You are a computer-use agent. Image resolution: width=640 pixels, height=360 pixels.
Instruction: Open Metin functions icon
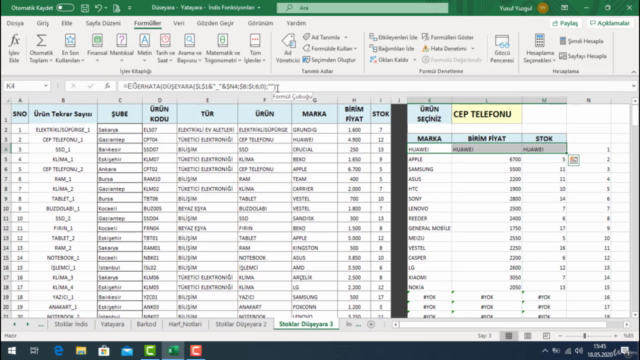tap(144, 41)
